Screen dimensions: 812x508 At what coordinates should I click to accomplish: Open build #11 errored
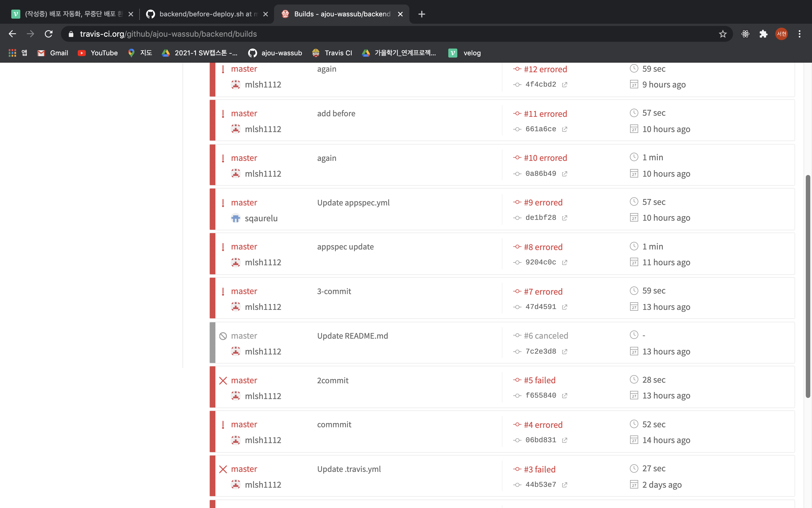point(545,114)
